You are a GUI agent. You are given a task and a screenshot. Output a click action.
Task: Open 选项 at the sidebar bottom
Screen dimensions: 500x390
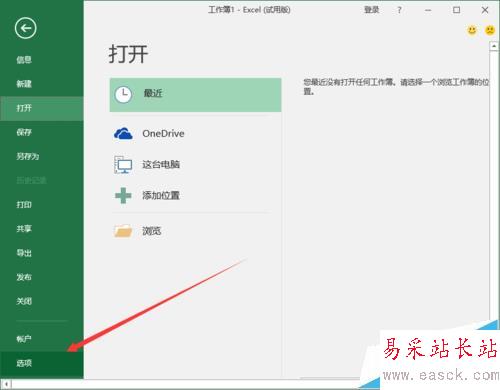coord(42,363)
